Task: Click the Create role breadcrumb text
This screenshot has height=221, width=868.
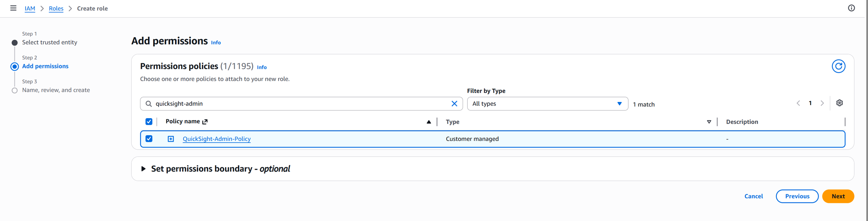Action: coord(92,8)
